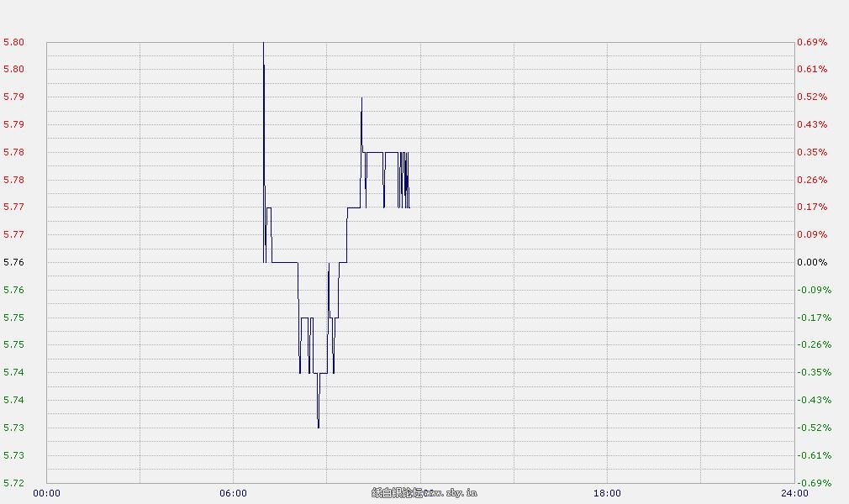
Task: Select the 0.61% percentage label
Action: pos(812,69)
